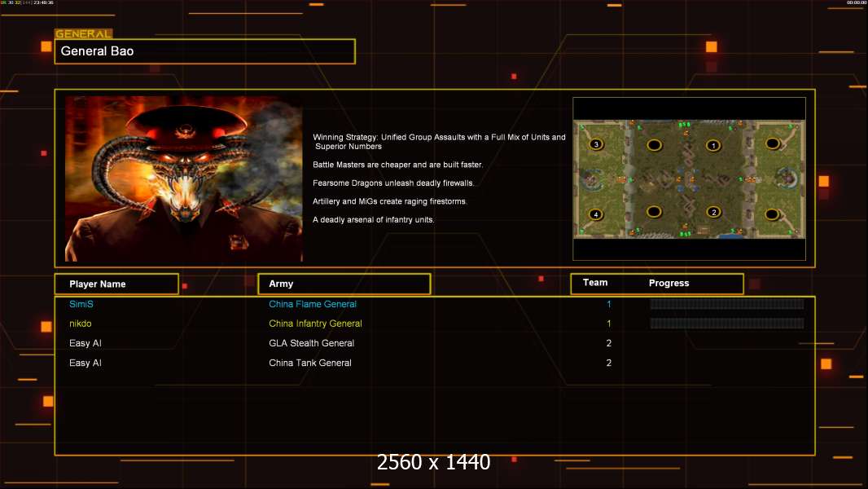Click the deadly arsenal of infantry line
The width and height of the screenshot is (868, 489).
(x=373, y=220)
